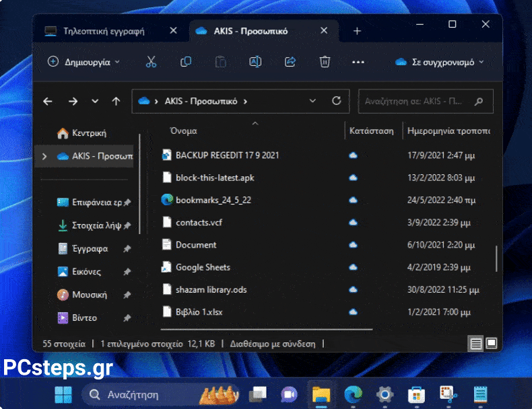Open Εικόνες pictures folder in sidebar

79,271
